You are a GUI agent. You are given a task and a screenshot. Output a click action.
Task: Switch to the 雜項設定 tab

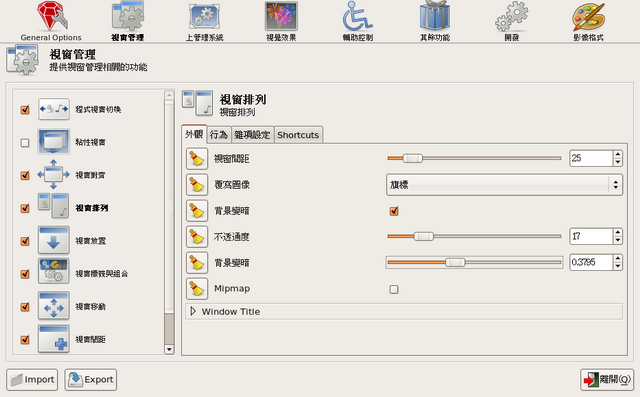tap(252, 135)
